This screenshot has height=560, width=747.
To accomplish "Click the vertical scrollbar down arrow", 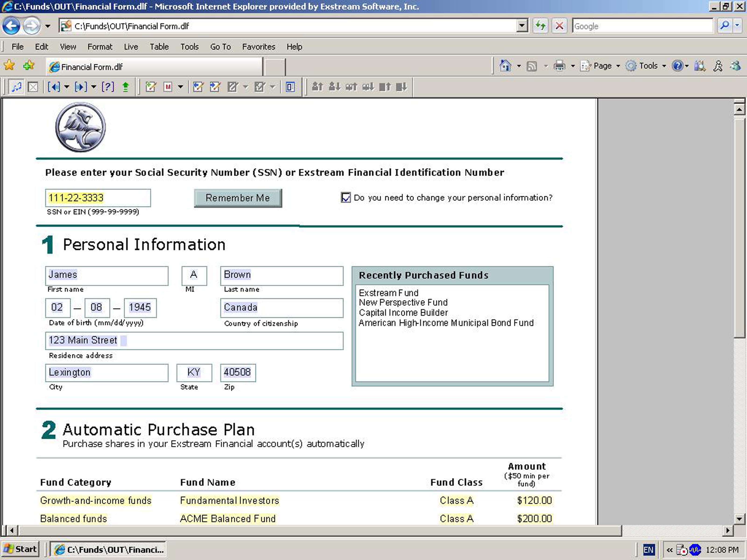I will (739, 519).
